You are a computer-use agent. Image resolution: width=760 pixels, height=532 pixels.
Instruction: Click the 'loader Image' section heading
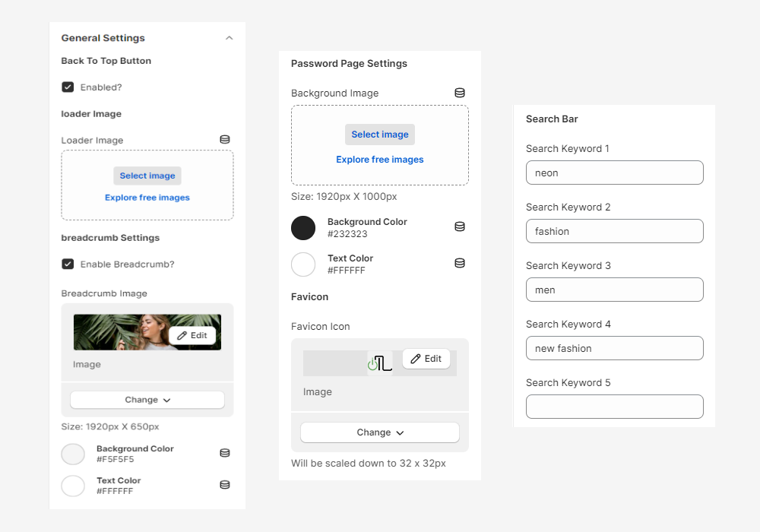point(91,114)
